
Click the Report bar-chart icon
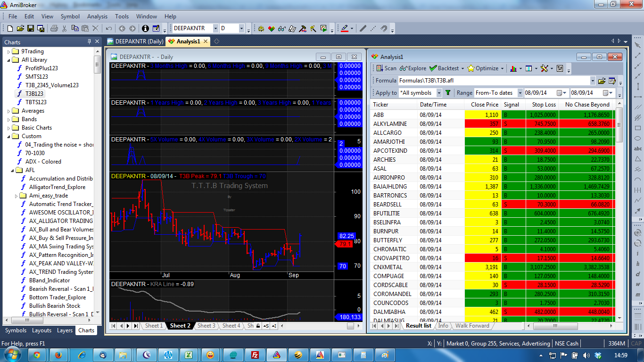pyautogui.click(x=513, y=68)
